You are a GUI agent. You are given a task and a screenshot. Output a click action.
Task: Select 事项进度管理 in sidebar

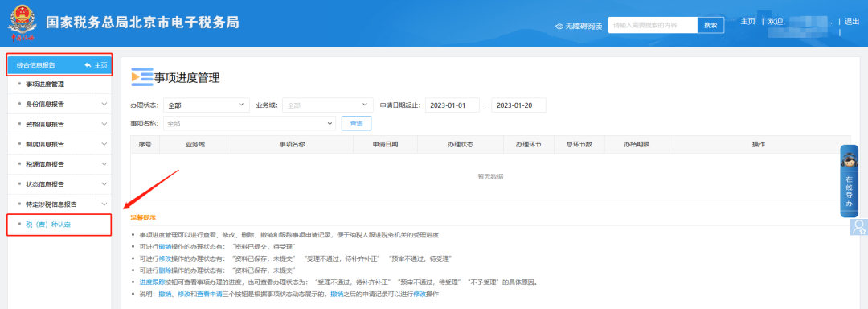45,84
